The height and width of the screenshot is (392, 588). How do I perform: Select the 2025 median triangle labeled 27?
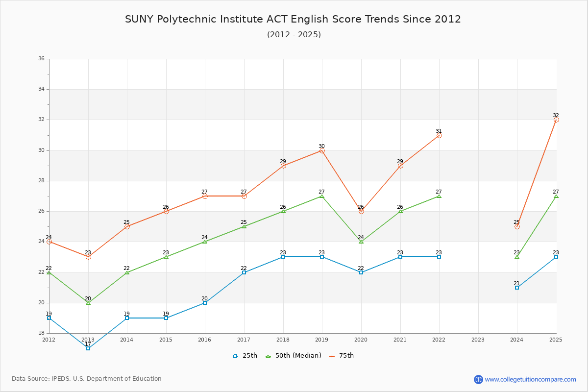click(x=556, y=196)
